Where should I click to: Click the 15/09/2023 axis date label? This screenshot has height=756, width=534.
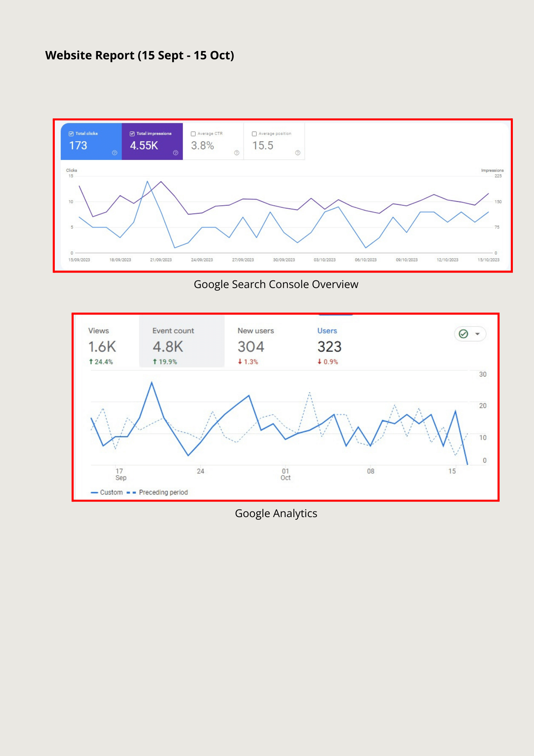coord(79,260)
